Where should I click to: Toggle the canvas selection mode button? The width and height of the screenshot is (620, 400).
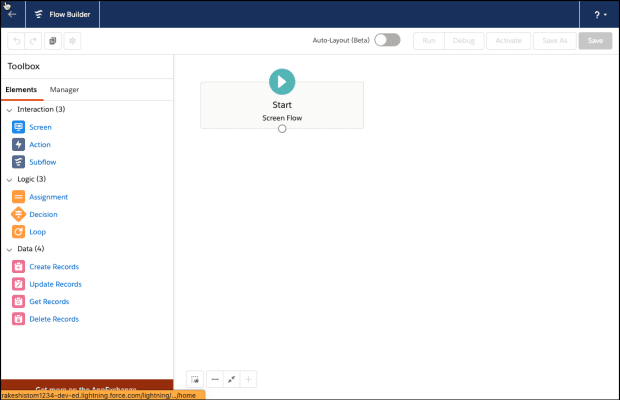pos(196,379)
